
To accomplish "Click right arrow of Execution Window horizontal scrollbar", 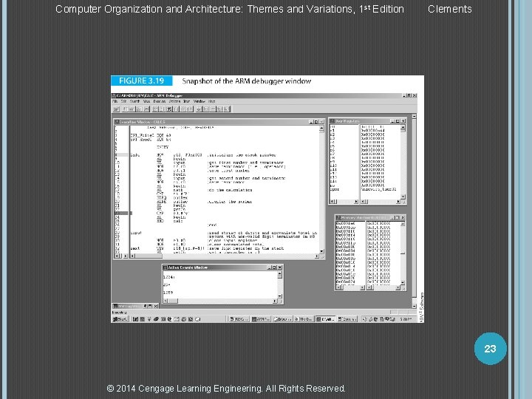I will coord(316,256).
